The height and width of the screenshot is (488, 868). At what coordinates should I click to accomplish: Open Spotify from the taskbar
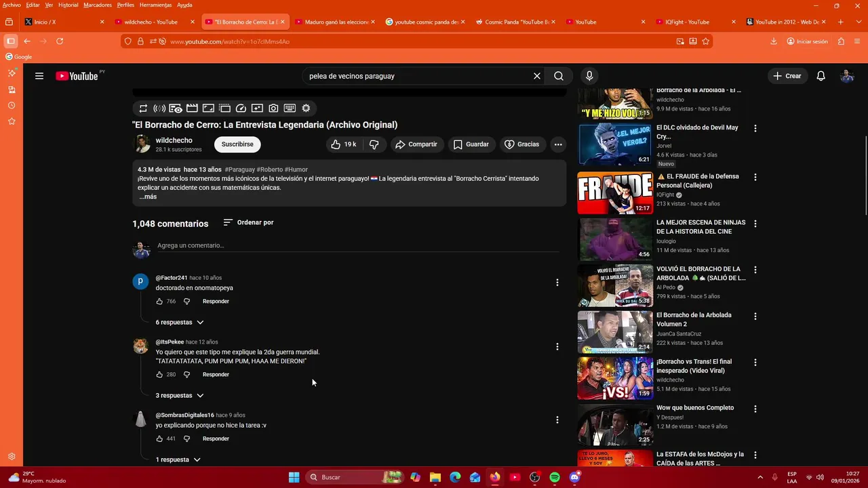tap(555, 477)
